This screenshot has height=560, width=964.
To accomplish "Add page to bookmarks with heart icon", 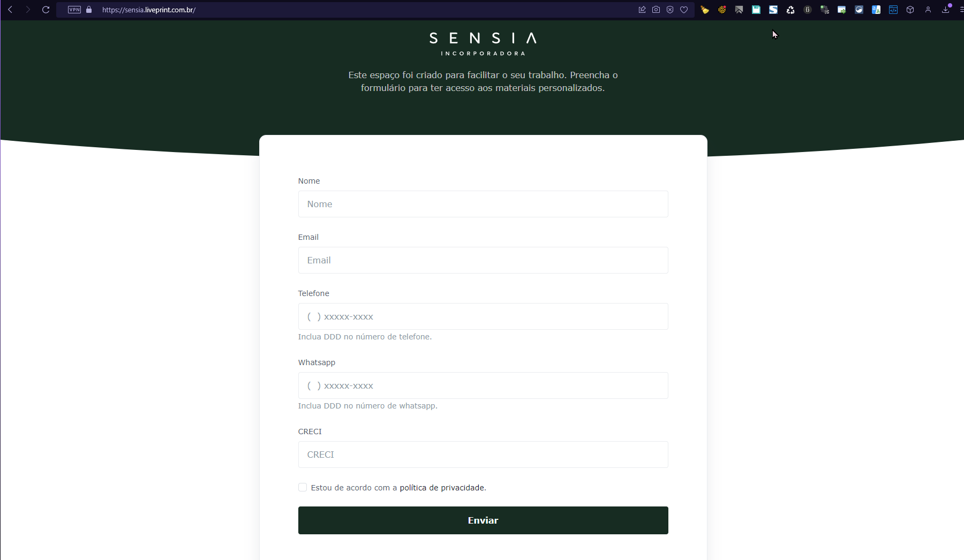I will tap(684, 10).
